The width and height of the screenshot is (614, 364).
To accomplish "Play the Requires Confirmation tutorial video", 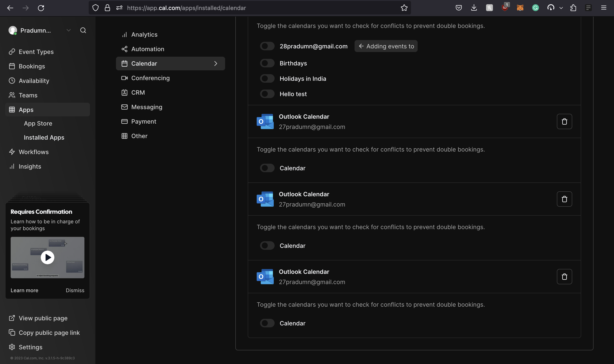I will (47, 257).
